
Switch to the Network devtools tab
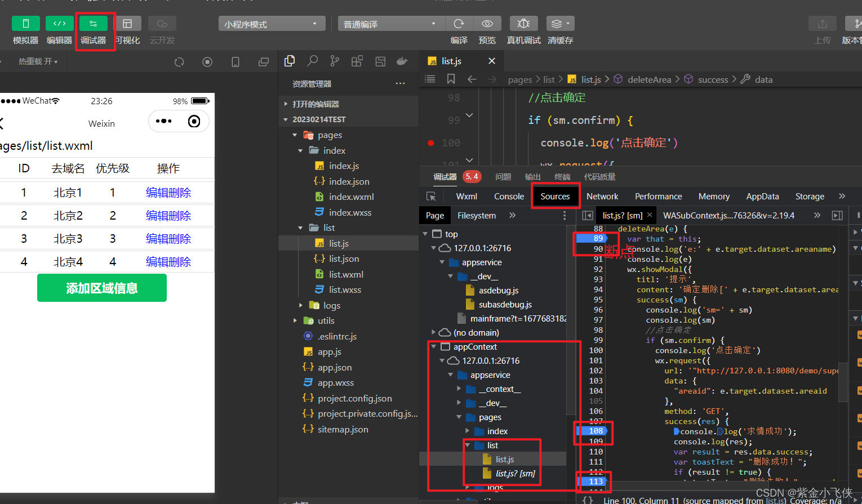click(x=602, y=197)
